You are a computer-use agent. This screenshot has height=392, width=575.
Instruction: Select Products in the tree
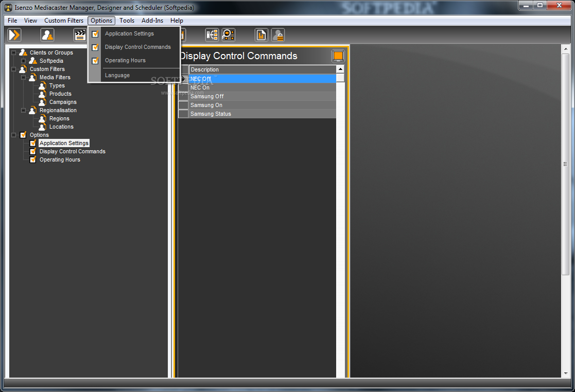[x=60, y=94]
